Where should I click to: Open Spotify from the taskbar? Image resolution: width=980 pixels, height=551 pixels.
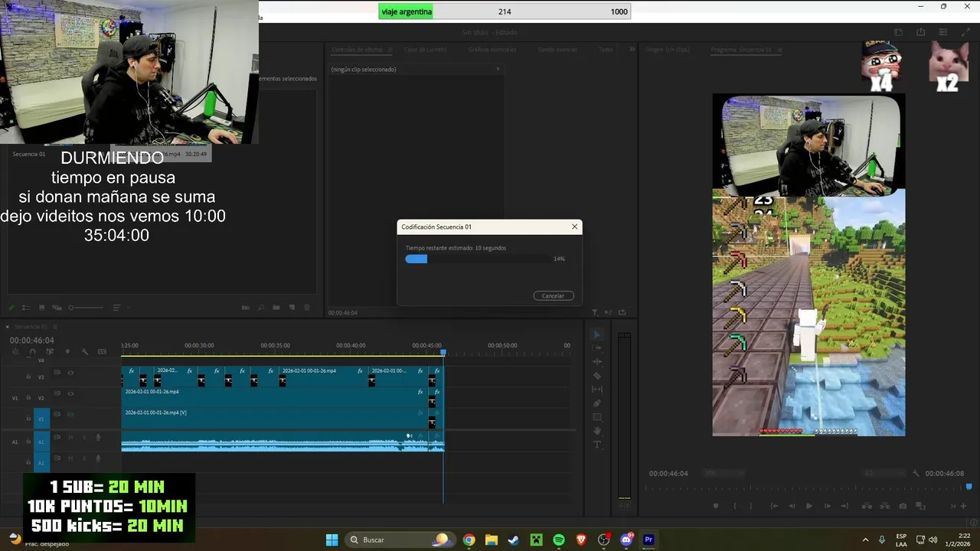coord(559,540)
